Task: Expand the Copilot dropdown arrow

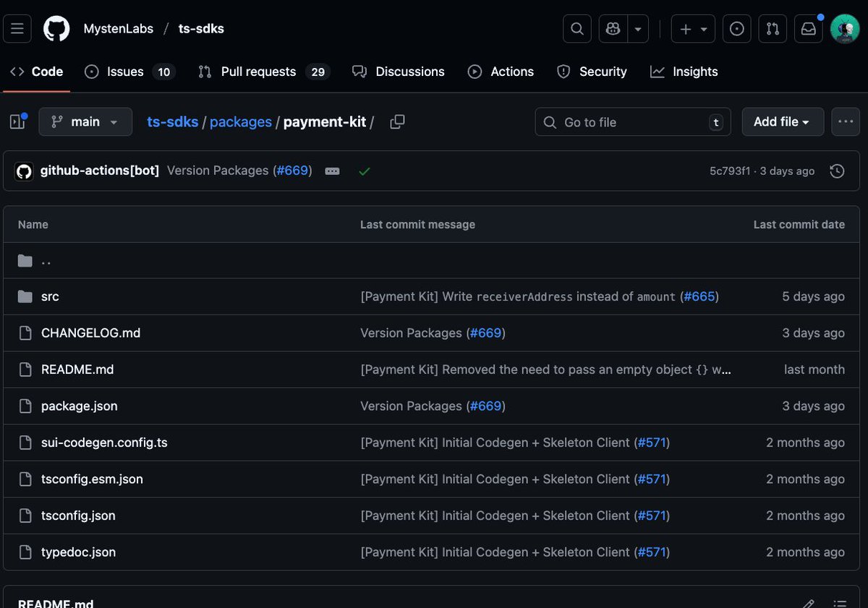Action: click(x=638, y=29)
